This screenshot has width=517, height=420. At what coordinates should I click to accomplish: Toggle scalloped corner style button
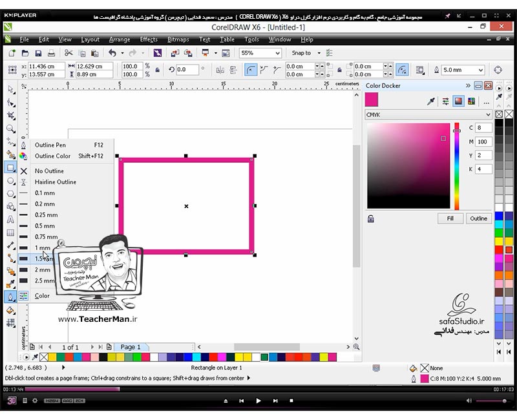(x=264, y=70)
